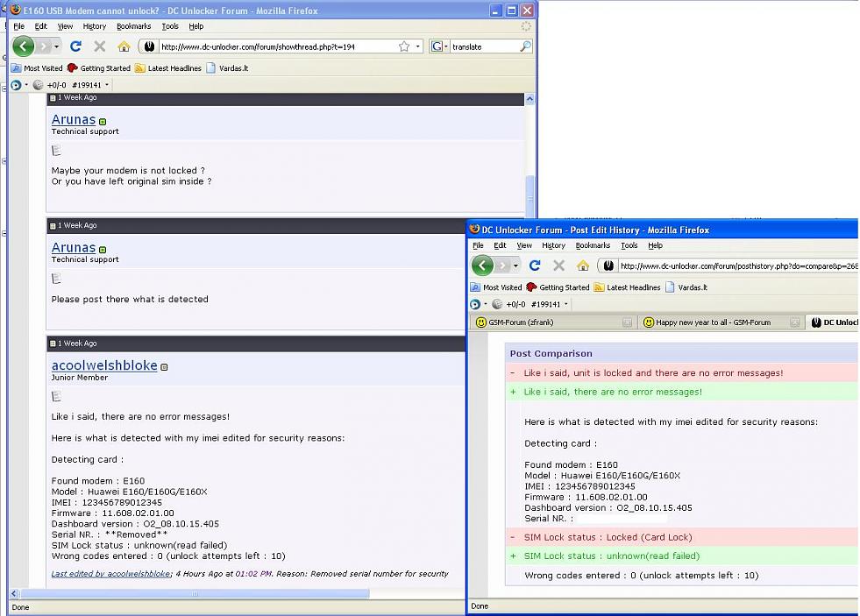
Task: Bookmark the showthread page with the star icon
Action: pyautogui.click(x=404, y=46)
